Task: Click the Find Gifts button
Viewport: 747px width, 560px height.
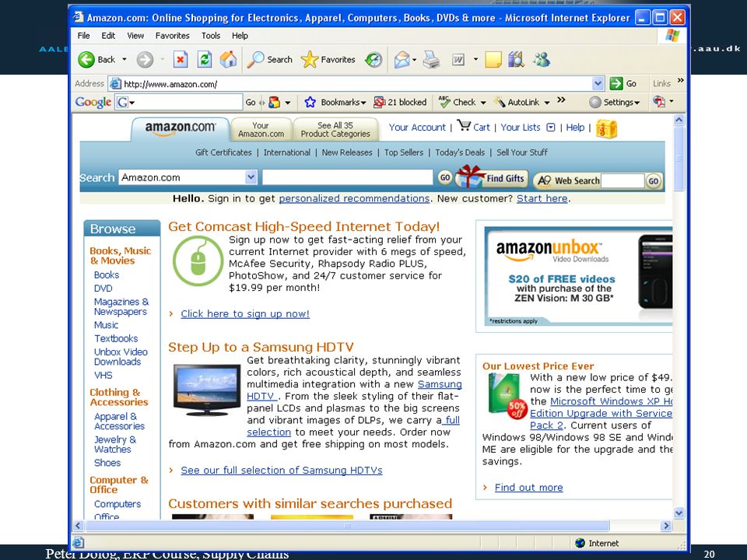Action: pos(491,177)
